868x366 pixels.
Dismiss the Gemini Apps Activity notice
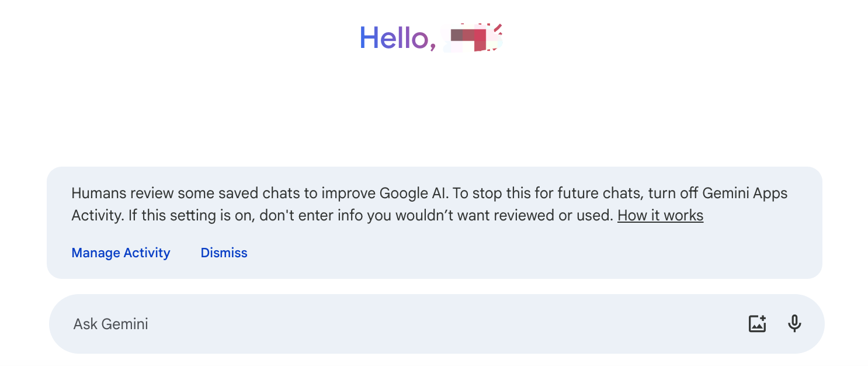224,253
